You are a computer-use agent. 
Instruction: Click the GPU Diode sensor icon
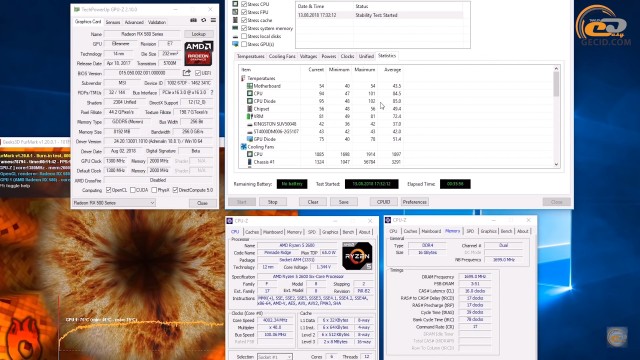(249, 139)
